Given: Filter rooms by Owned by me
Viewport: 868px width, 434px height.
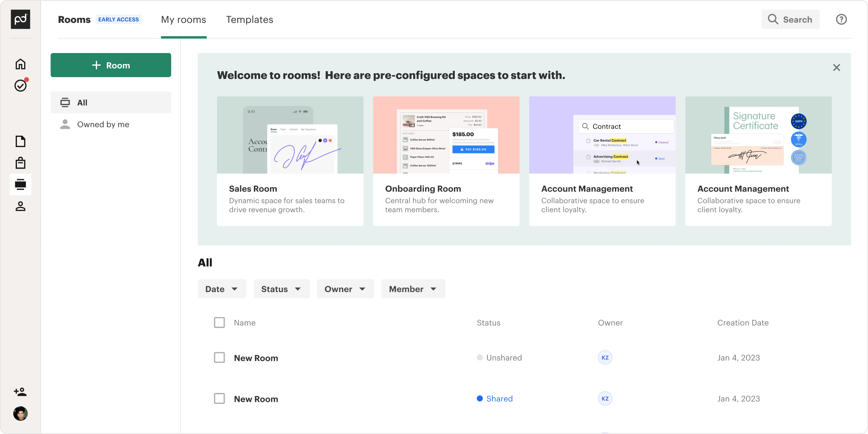Looking at the screenshot, I should 103,125.
